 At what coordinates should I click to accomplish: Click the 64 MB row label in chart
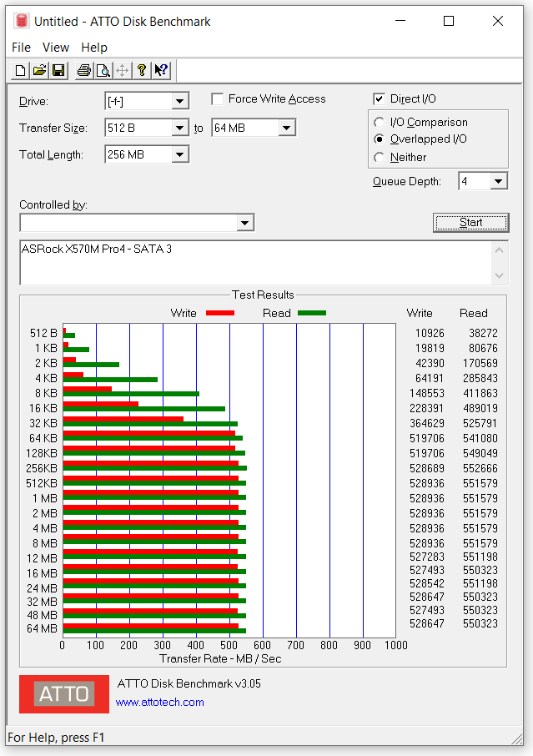point(42,628)
